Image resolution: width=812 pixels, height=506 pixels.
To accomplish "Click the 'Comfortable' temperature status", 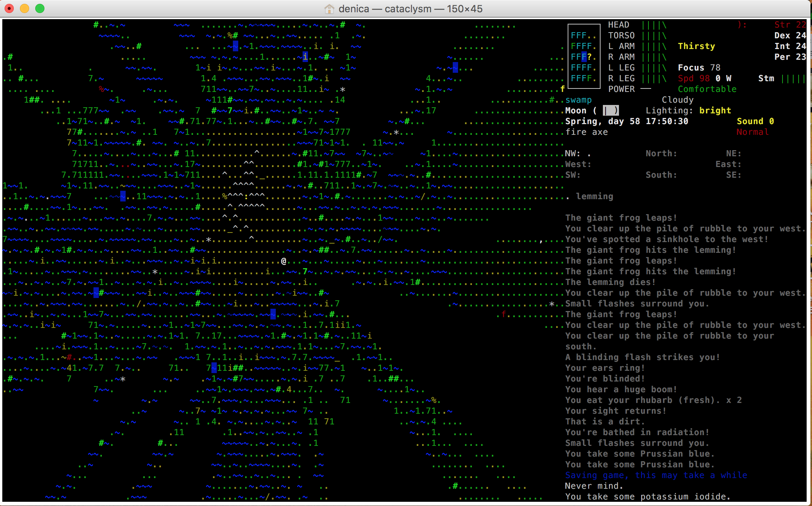I will pyautogui.click(x=707, y=89).
